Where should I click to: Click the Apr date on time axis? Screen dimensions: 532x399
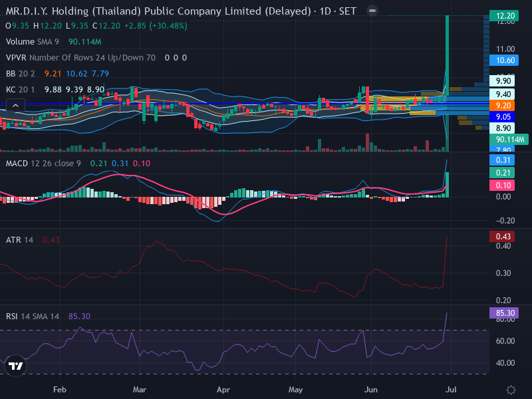(x=223, y=390)
